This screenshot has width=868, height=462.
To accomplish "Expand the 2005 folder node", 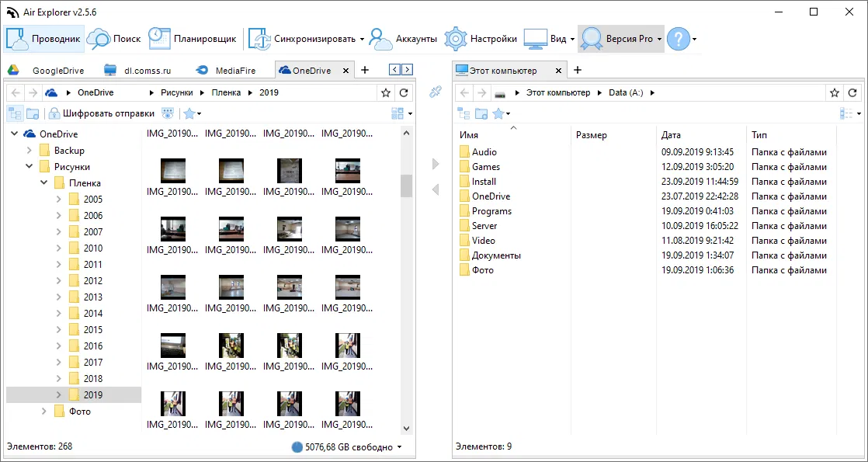I will [x=59, y=200].
